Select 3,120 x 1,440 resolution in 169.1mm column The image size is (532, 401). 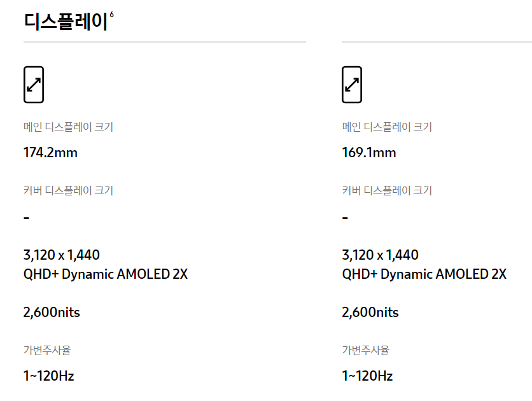point(380,255)
